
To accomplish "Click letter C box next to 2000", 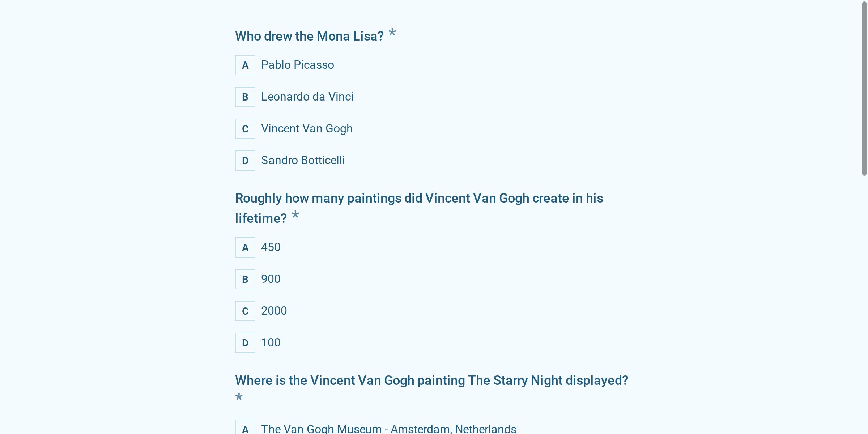I will pos(245,311).
